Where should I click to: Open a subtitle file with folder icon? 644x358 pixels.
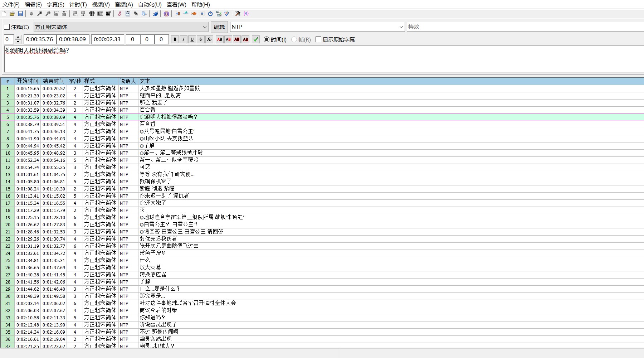tap(12, 14)
